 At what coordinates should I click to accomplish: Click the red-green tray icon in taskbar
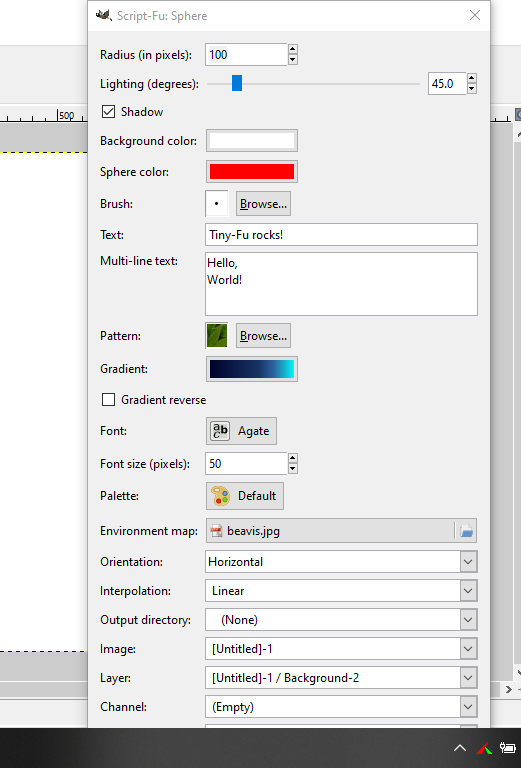[x=484, y=748]
